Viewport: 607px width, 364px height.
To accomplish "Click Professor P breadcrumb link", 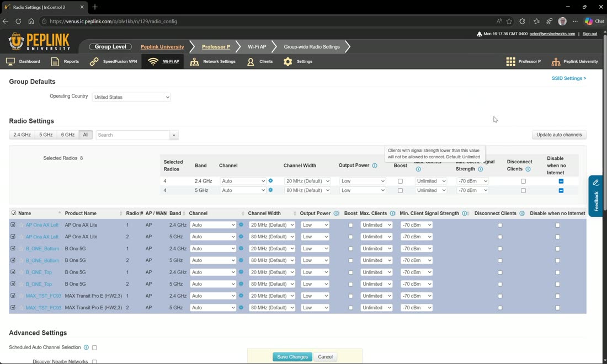I will pos(216,47).
